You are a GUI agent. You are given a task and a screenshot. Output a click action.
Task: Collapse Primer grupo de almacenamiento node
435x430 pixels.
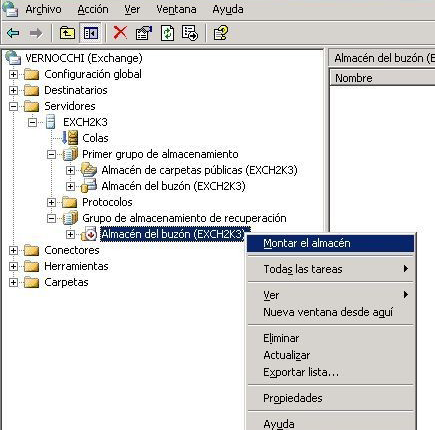(x=51, y=154)
